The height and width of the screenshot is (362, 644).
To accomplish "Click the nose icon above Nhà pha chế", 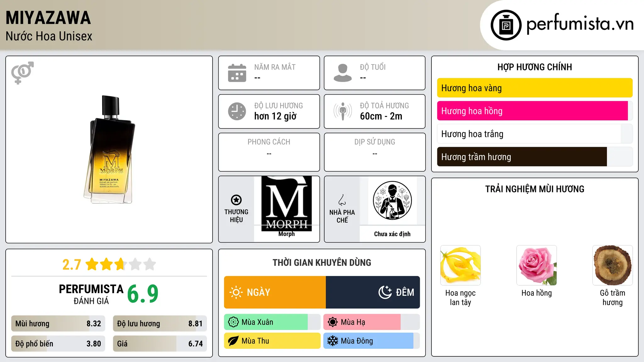I will (x=342, y=200).
